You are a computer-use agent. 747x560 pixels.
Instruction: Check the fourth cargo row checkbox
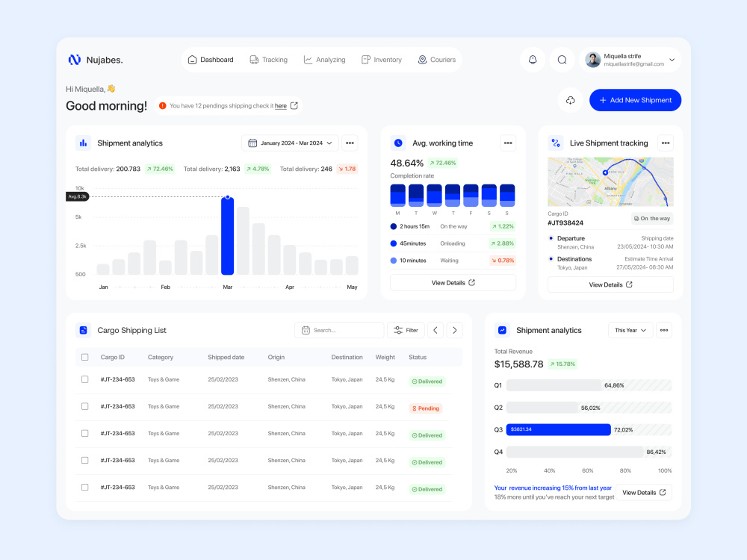coord(85,461)
